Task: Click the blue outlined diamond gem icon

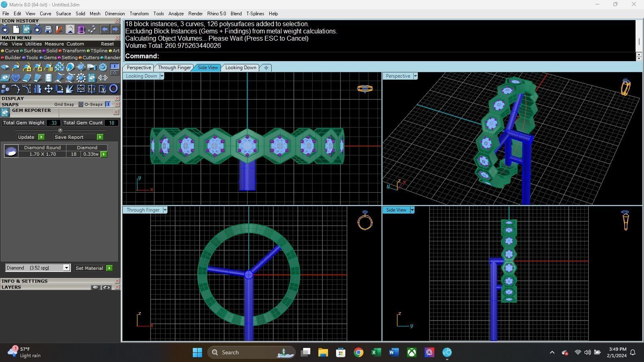Action: pos(16,78)
